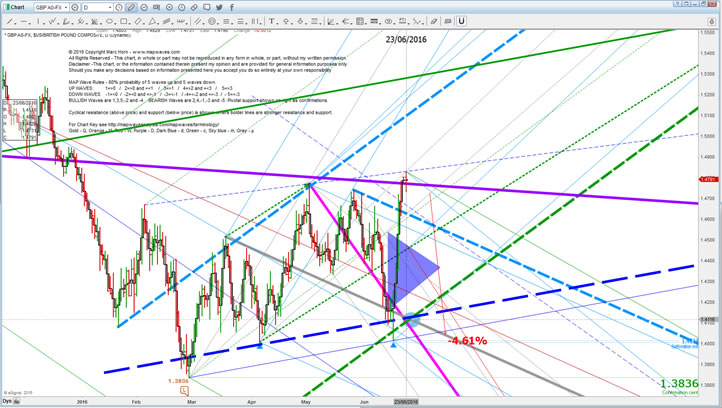Select the triangle drawing tool
722x408 pixels.
[x=152, y=21]
